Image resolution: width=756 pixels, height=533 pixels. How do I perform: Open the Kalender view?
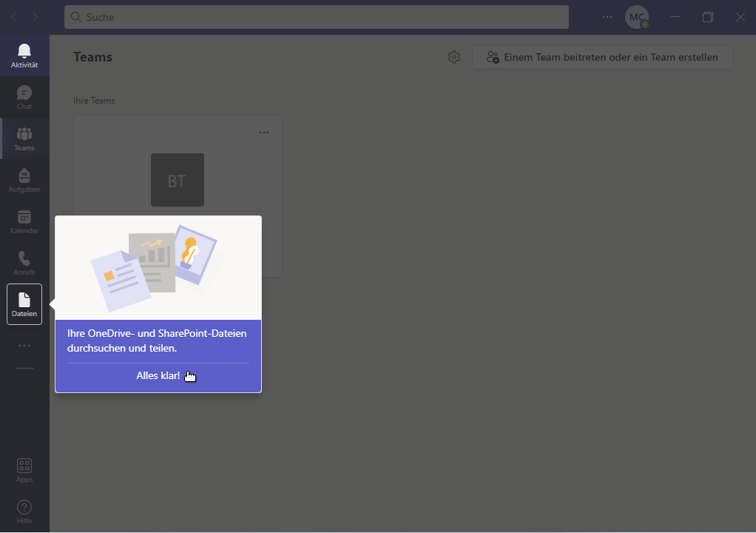click(24, 221)
